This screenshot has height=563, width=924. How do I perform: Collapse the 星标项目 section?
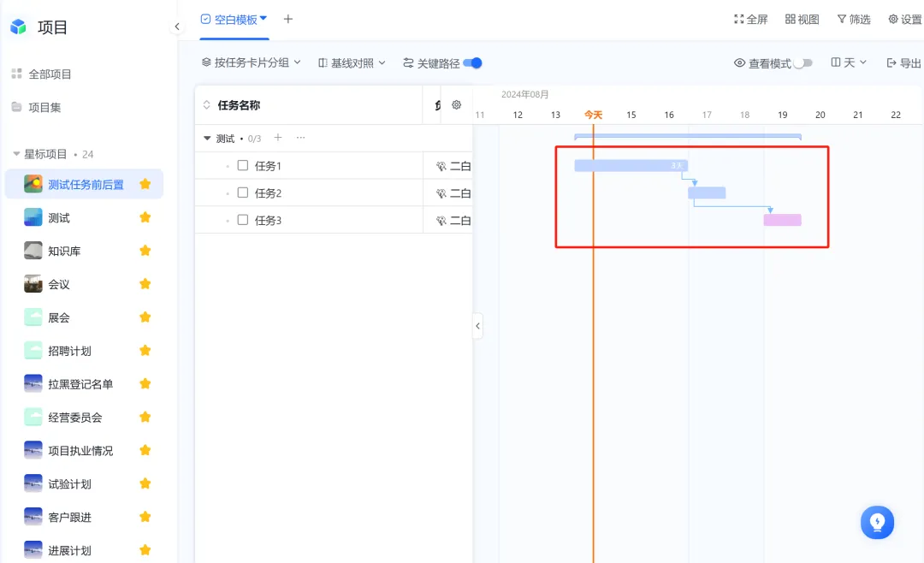[x=16, y=154]
